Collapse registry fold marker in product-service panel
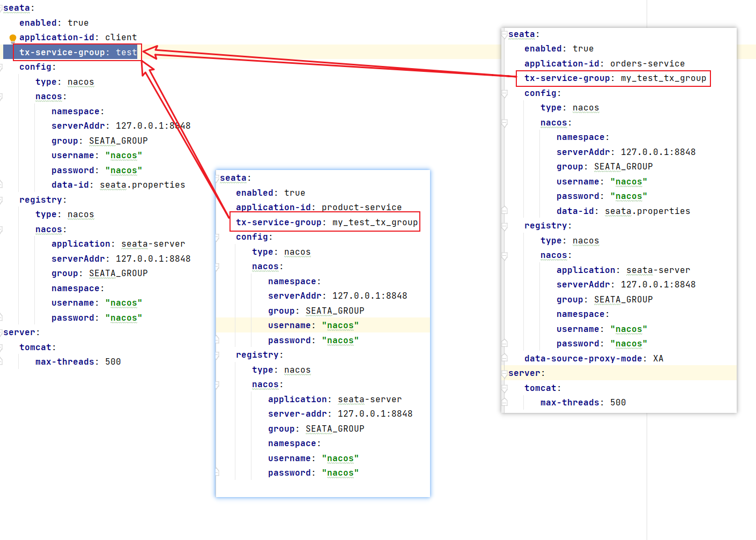The image size is (756, 540). [x=217, y=356]
